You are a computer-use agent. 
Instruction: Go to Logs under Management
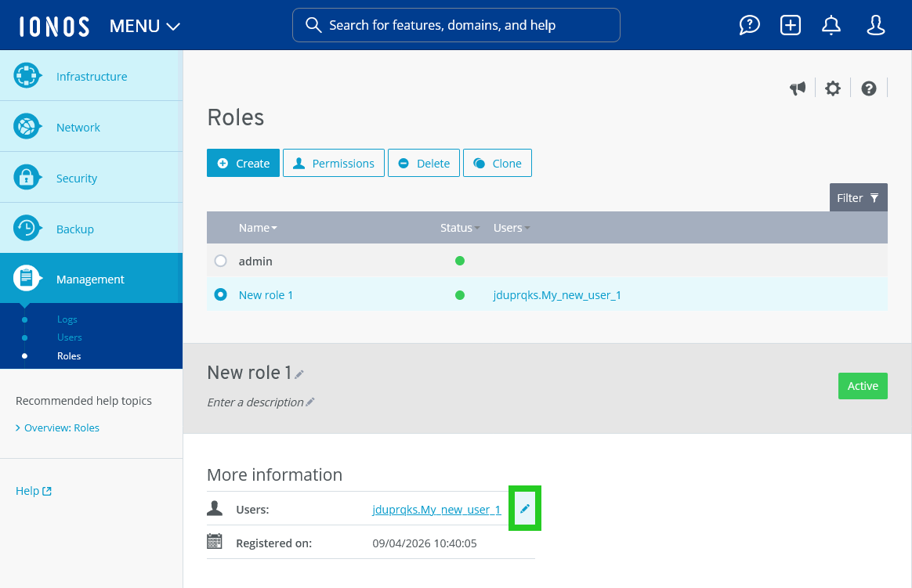[67, 319]
